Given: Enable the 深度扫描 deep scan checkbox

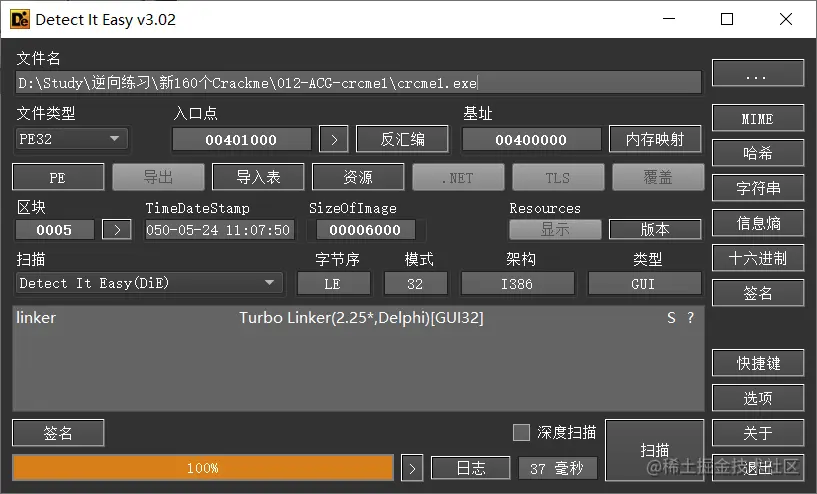Looking at the screenshot, I should [521, 432].
